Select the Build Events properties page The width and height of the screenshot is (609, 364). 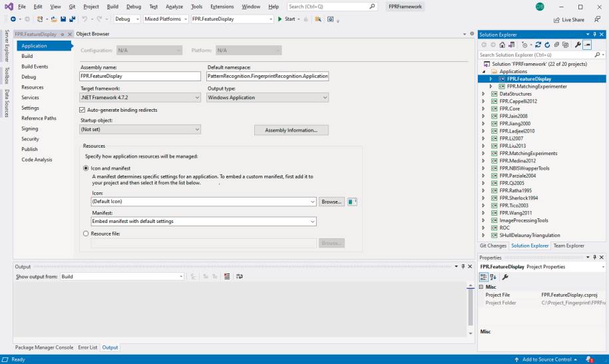click(35, 67)
